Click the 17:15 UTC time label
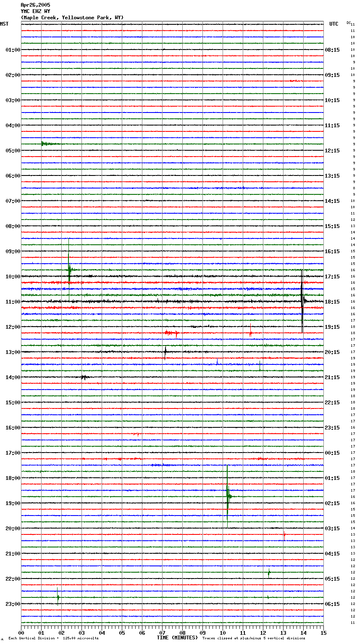 (332, 277)
